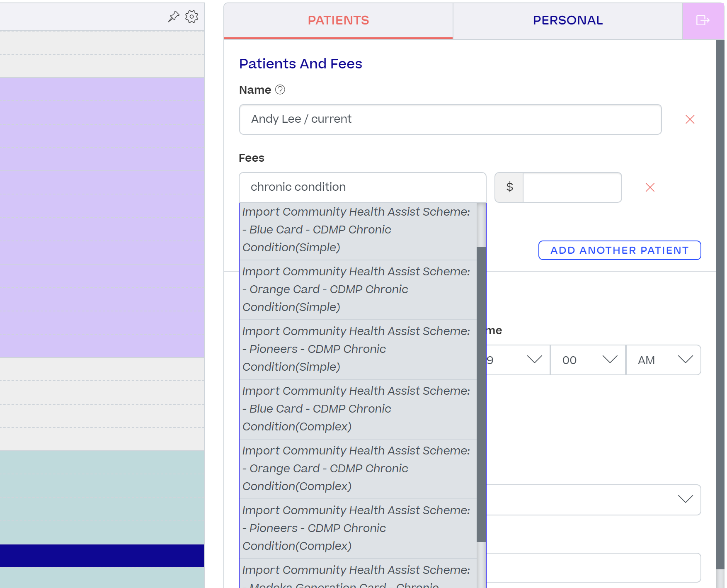Select Blue Card CDMP Chronic Condition(Simple)

click(x=358, y=230)
